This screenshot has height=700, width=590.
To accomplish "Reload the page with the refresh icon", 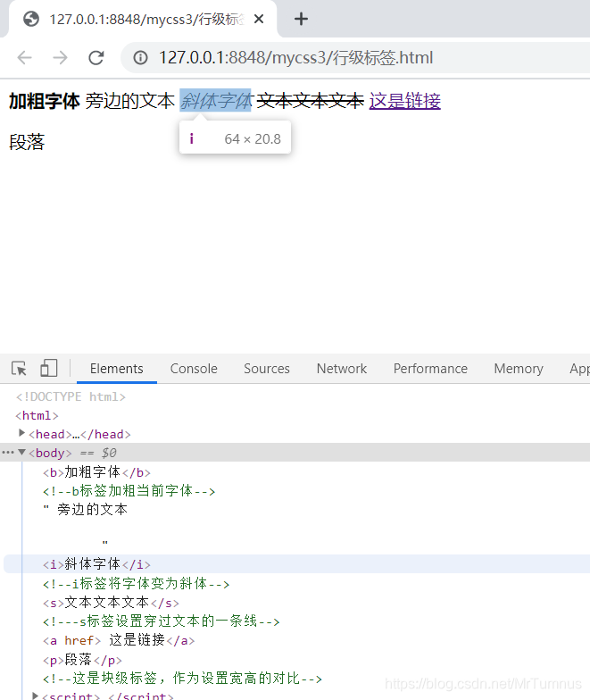I will (x=96, y=57).
